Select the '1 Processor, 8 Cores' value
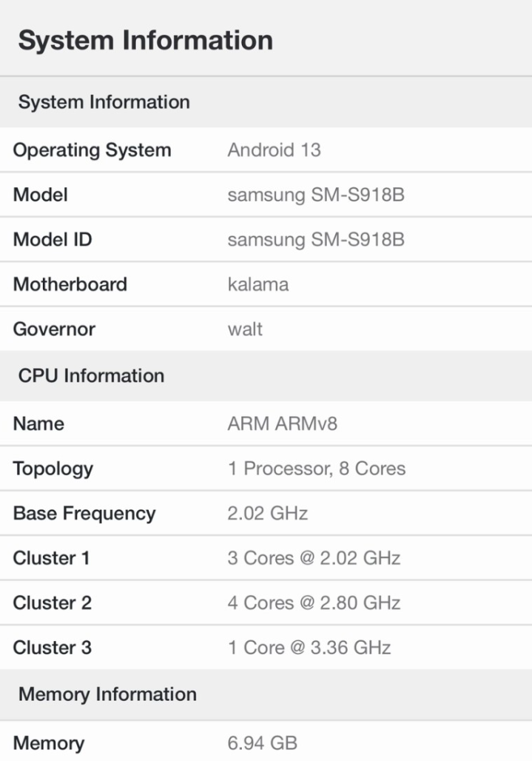The height and width of the screenshot is (761, 532). [x=316, y=469]
